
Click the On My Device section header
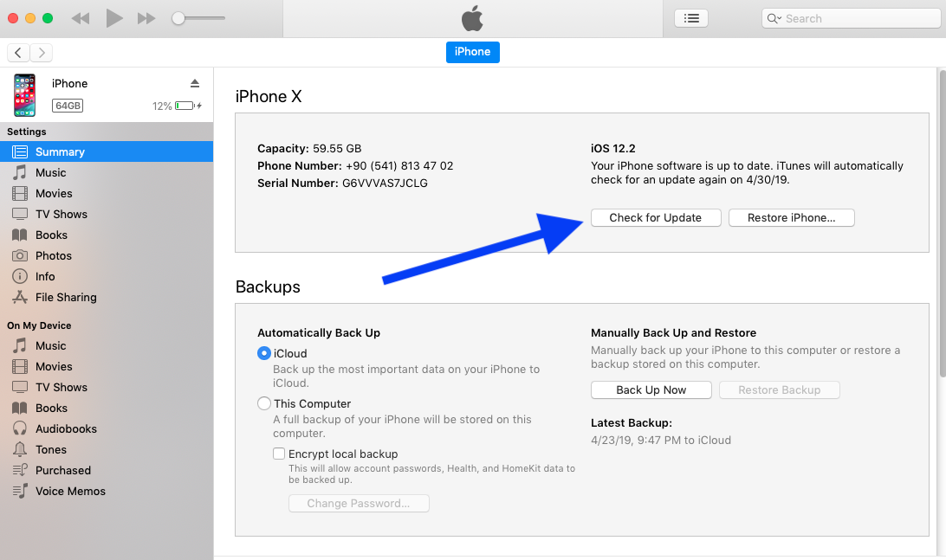[39, 325]
